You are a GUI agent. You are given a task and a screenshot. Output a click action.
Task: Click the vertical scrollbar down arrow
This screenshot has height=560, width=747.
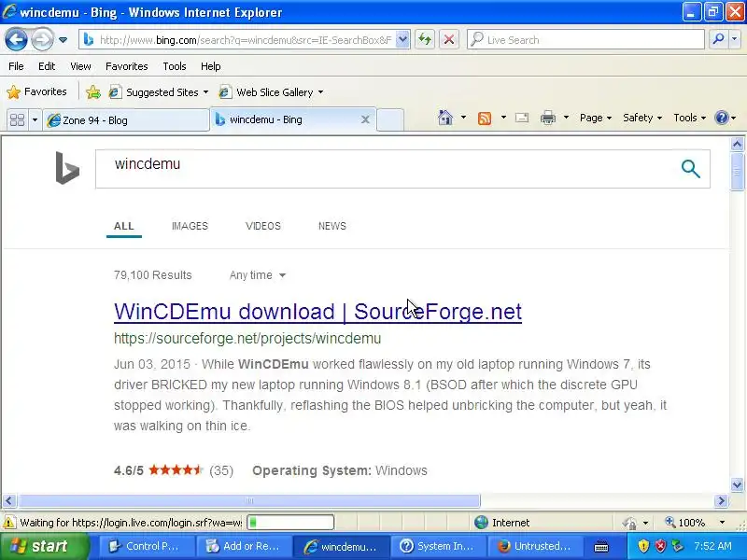[737, 485]
